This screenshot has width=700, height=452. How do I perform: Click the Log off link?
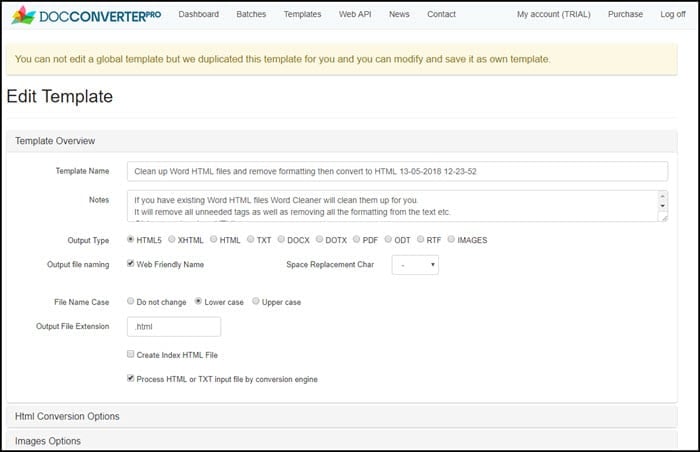tap(673, 14)
